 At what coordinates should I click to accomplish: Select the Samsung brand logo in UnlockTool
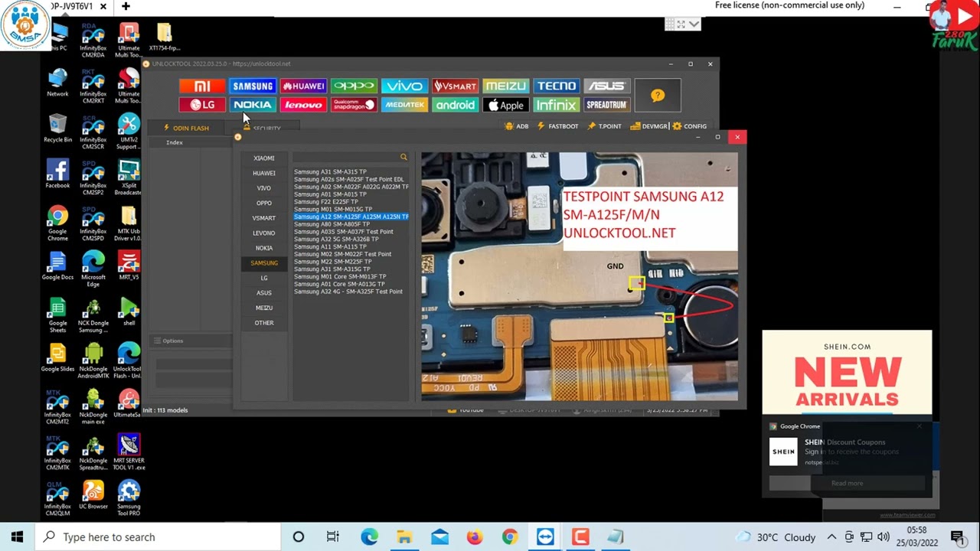click(x=253, y=86)
